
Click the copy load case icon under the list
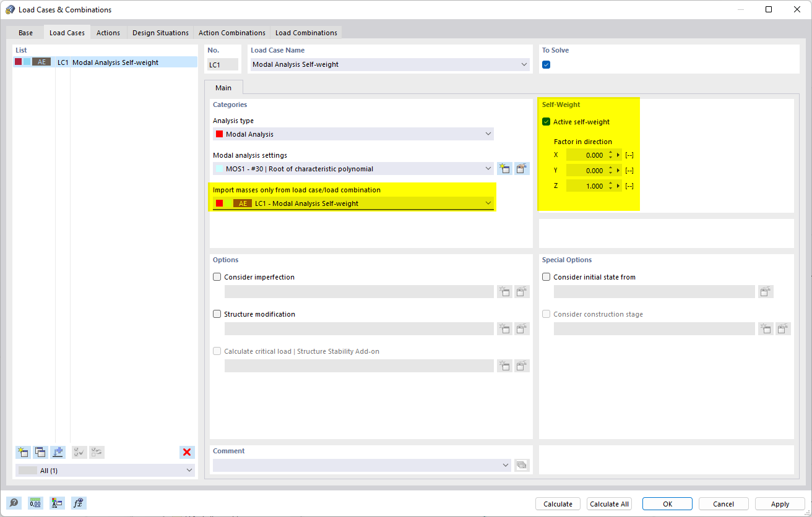pyautogui.click(x=40, y=452)
